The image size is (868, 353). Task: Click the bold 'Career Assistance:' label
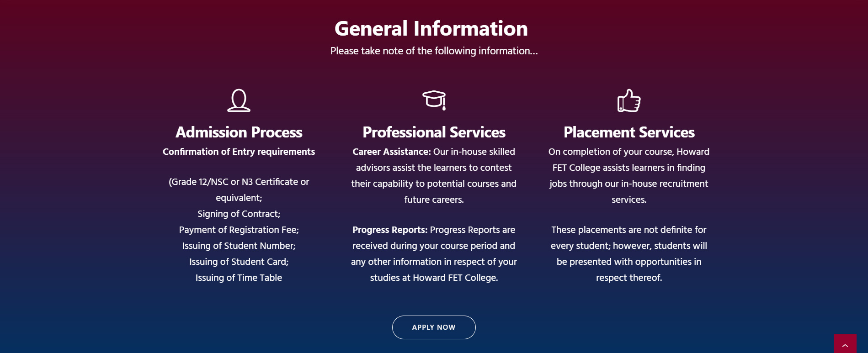click(391, 152)
